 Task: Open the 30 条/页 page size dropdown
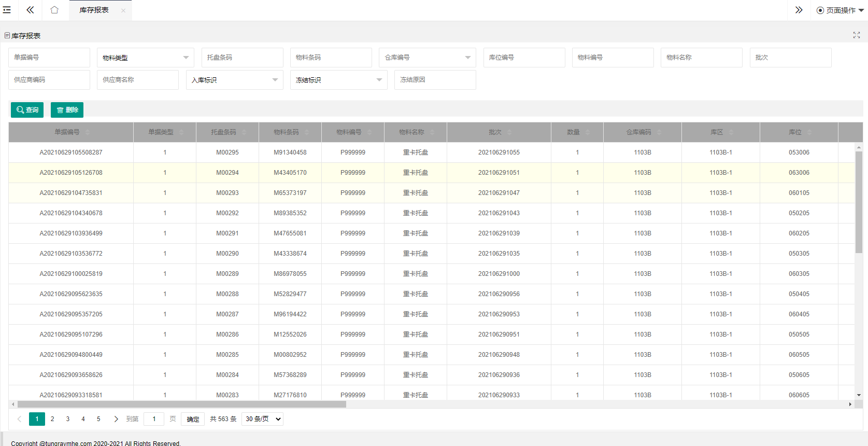coord(262,419)
